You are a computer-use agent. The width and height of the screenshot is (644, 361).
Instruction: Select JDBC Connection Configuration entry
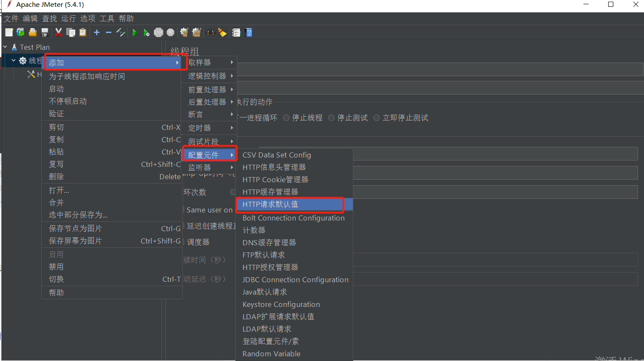(294, 280)
